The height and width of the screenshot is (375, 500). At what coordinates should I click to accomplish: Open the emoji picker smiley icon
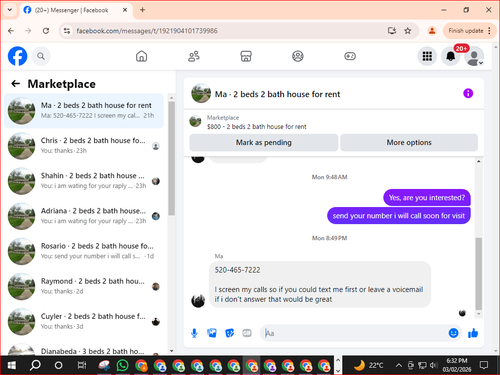[453, 333]
